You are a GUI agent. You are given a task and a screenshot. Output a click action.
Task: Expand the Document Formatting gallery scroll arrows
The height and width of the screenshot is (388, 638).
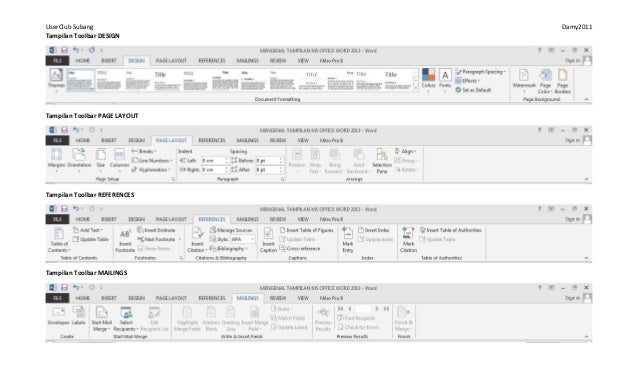tap(415, 80)
